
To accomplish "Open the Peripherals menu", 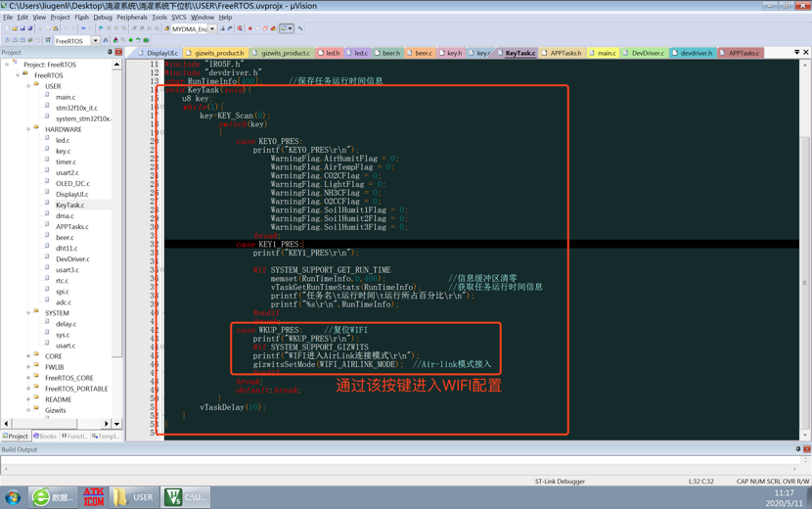I will [132, 17].
